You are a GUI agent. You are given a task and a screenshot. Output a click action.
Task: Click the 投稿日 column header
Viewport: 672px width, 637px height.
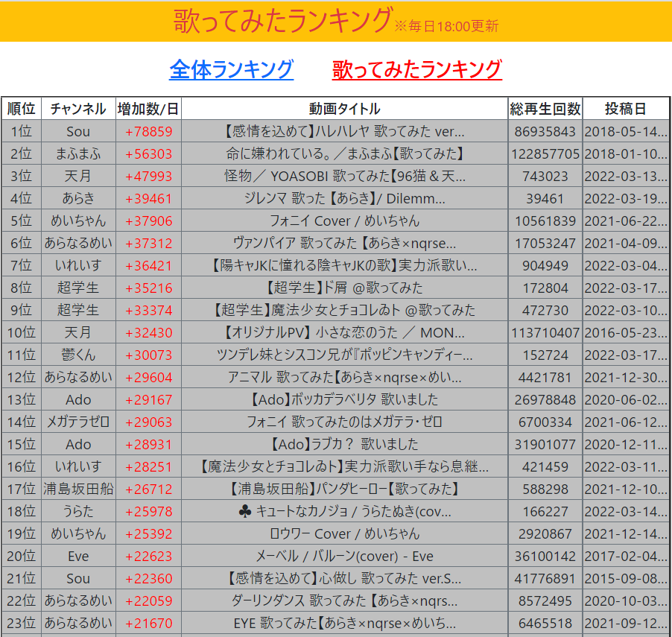(626, 109)
